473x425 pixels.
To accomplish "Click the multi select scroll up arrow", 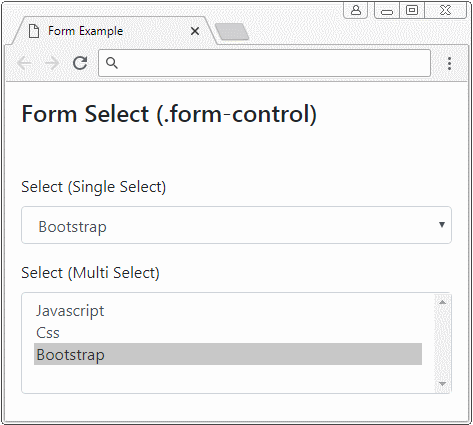I will (442, 302).
